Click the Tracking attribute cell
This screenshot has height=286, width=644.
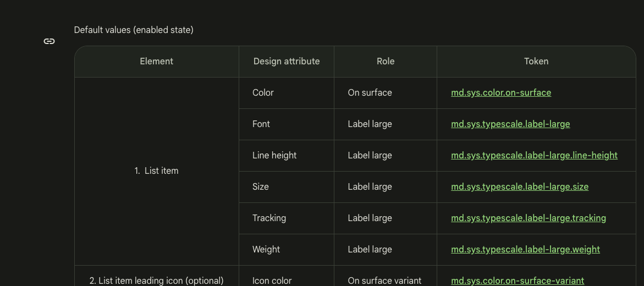point(287,218)
